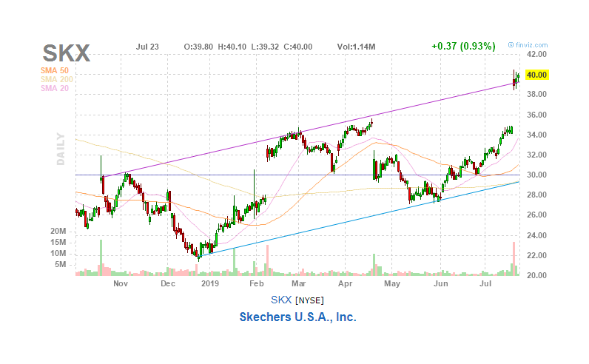The width and height of the screenshot is (589, 364).
Task: Click the +0.37 (0.93%) change value
Action: pyautogui.click(x=463, y=46)
